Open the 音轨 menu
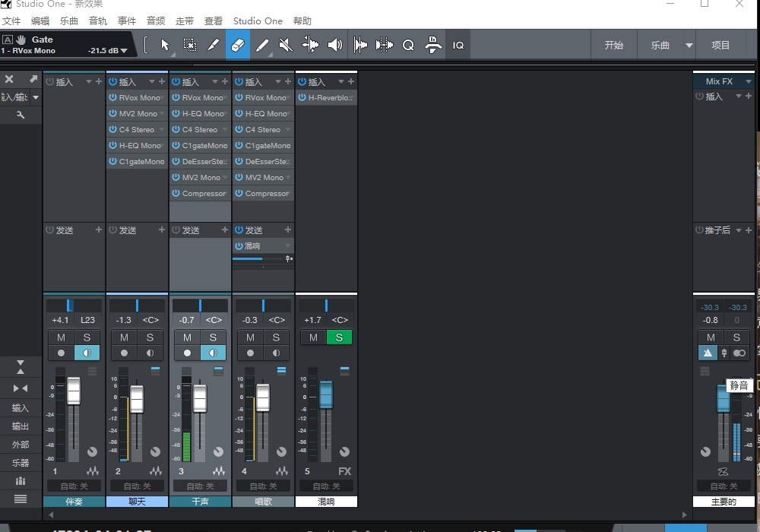This screenshot has width=760, height=532. pos(98,21)
